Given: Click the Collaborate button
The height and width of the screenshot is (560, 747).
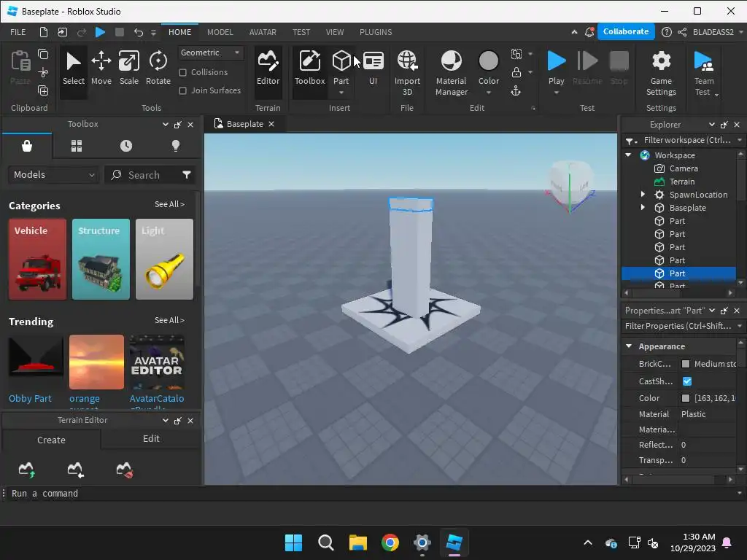Looking at the screenshot, I should pyautogui.click(x=625, y=31).
